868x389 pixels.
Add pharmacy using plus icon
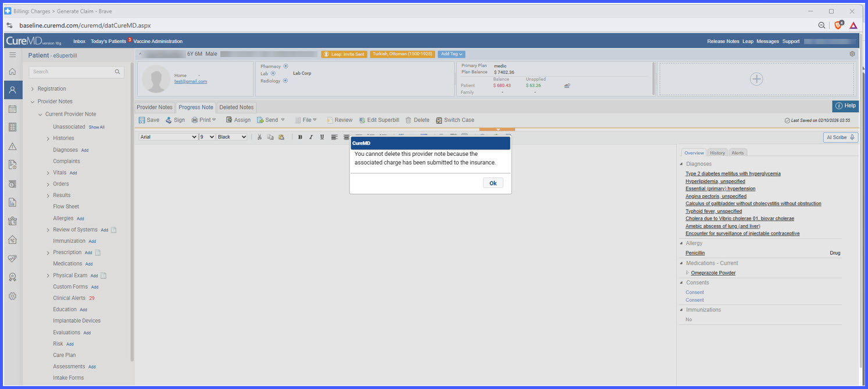[x=285, y=66]
